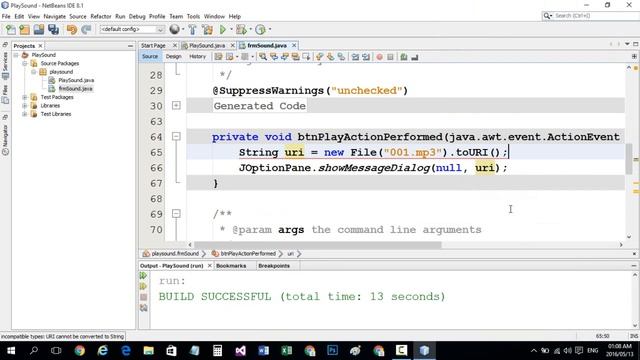Screen dimensions: 640x360
Task: Toggle Highlight Search in editor toolbar
Action: click(295, 57)
